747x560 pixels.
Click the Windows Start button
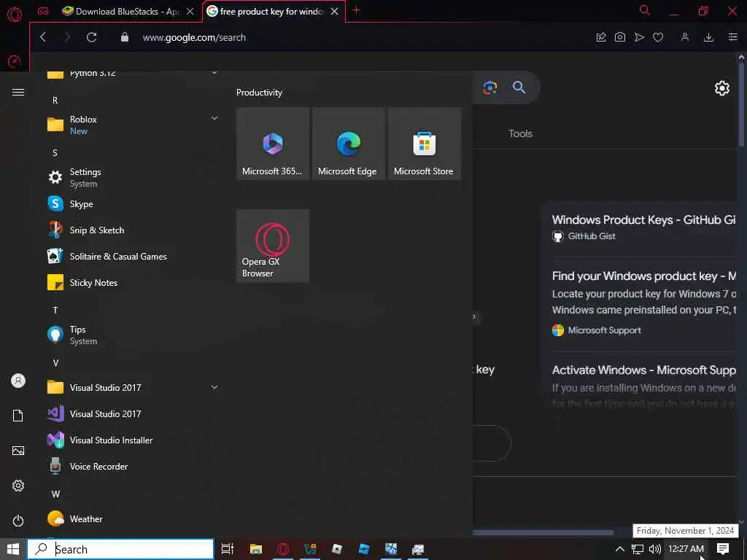tap(13, 549)
